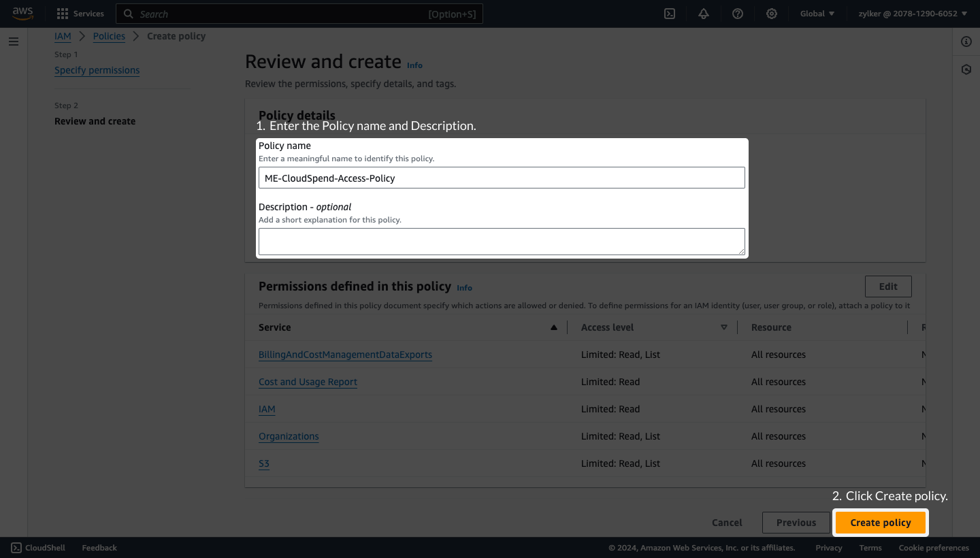This screenshot has width=980, height=558.
Task: Open the Help question mark icon
Action: coord(737,14)
